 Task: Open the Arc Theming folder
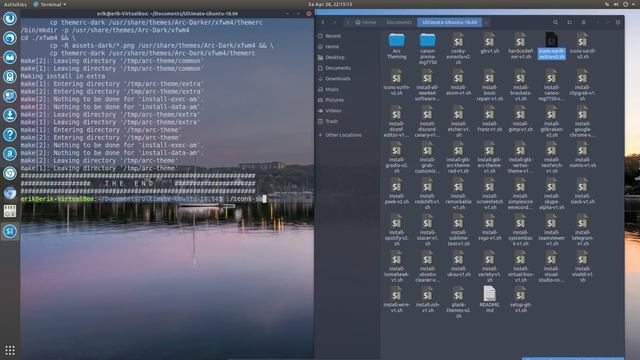[x=397, y=47]
